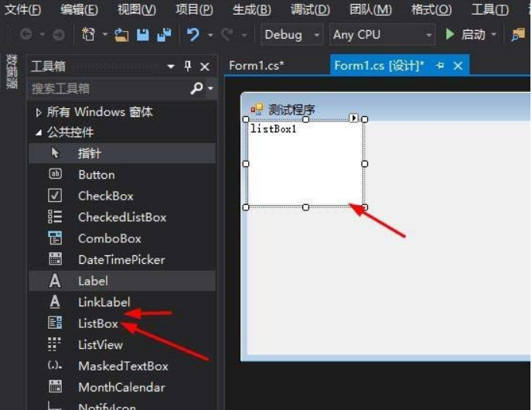
Task: Open the 生成(B) menu
Action: pyautogui.click(x=252, y=9)
